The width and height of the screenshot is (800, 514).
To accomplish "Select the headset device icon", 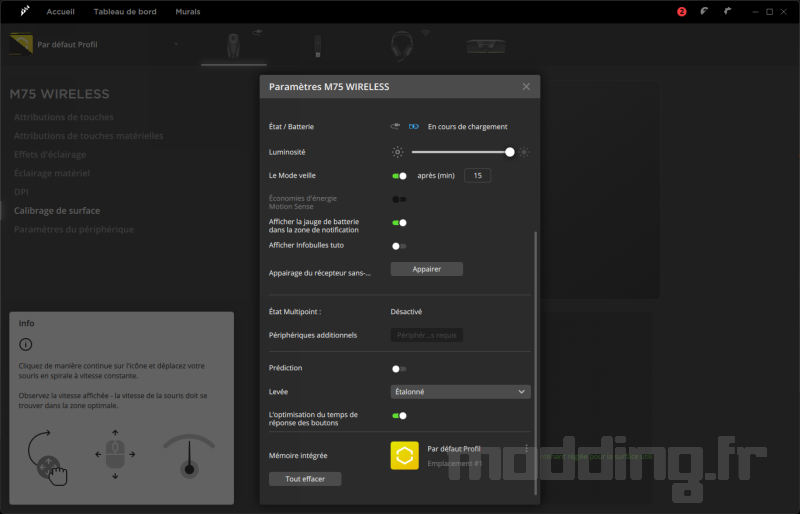I will [402, 46].
